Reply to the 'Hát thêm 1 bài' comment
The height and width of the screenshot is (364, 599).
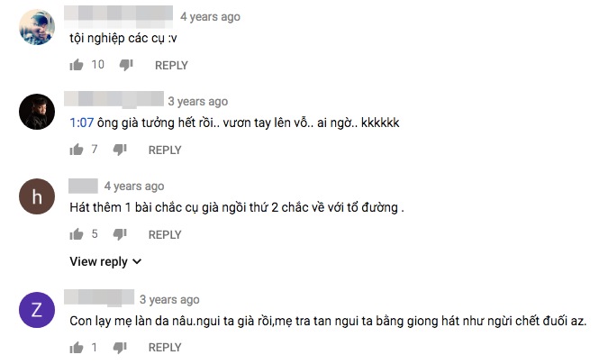pyautogui.click(x=165, y=234)
